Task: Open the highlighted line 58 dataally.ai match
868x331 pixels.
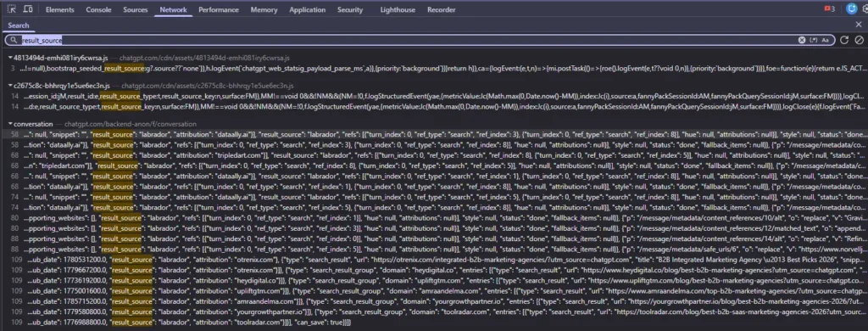Action: click(434, 134)
